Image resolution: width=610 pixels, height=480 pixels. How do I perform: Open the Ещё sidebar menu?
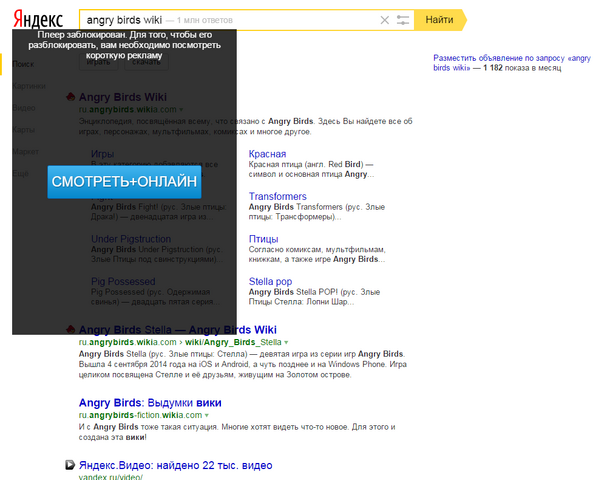(x=21, y=173)
